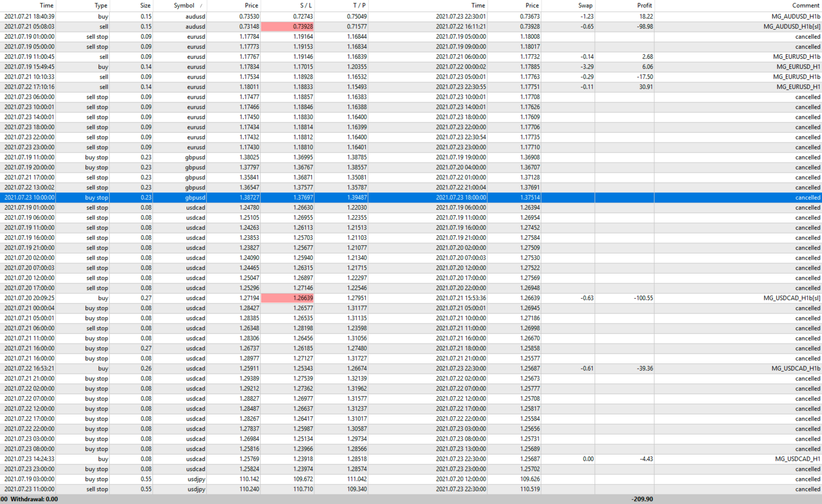Click the Profit column header
The image size is (822, 504).
[x=644, y=5]
